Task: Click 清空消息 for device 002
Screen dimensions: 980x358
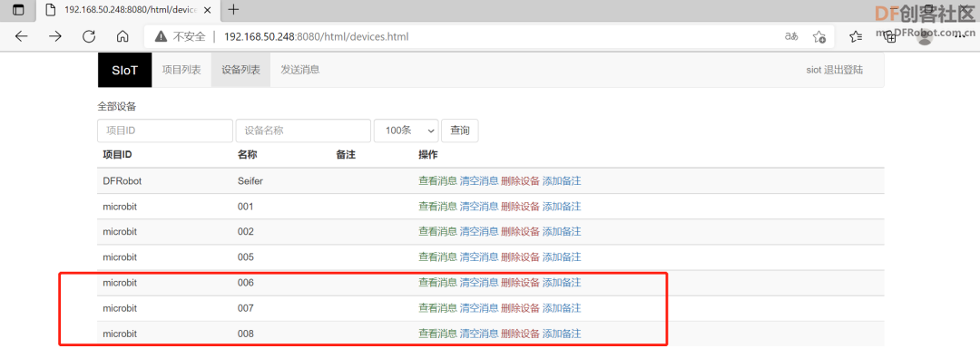Action: 479,232
